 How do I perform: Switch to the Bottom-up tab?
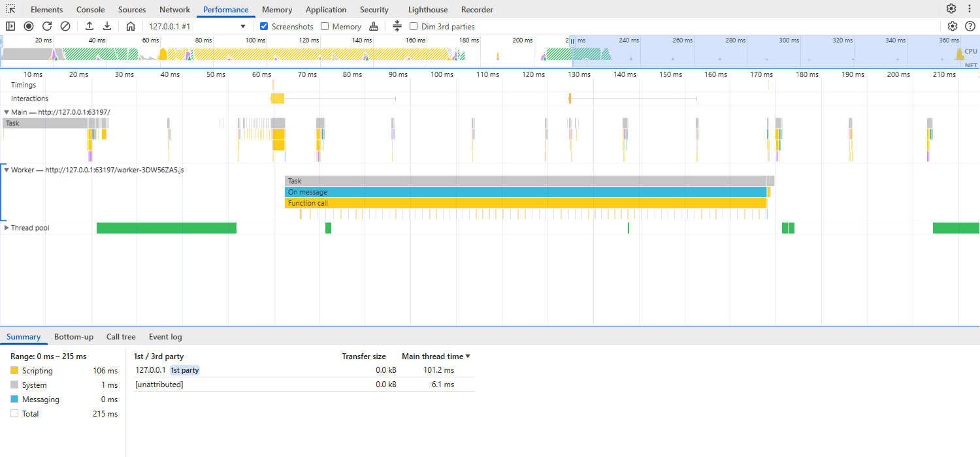click(74, 337)
